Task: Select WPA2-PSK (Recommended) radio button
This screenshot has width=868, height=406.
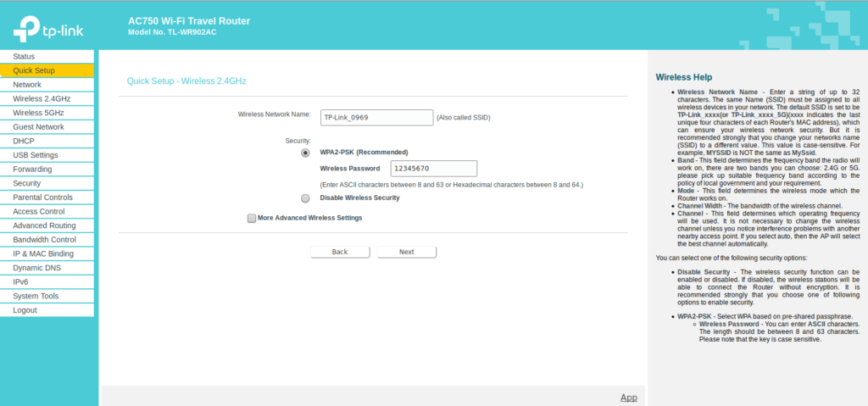Action: coord(305,153)
